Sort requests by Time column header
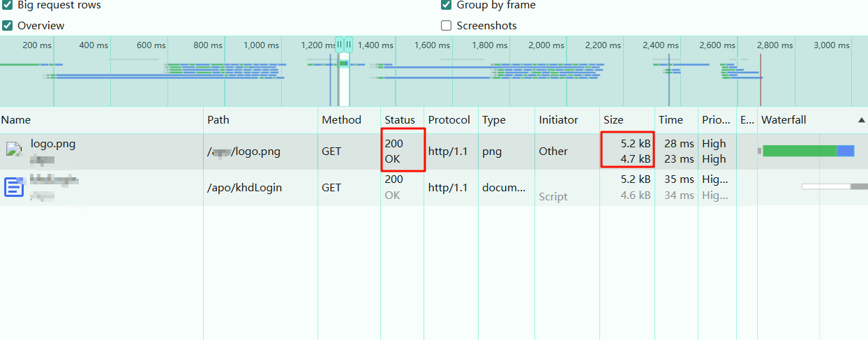Image resolution: width=868 pixels, height=340 pixels. click(x=671, y=120)
